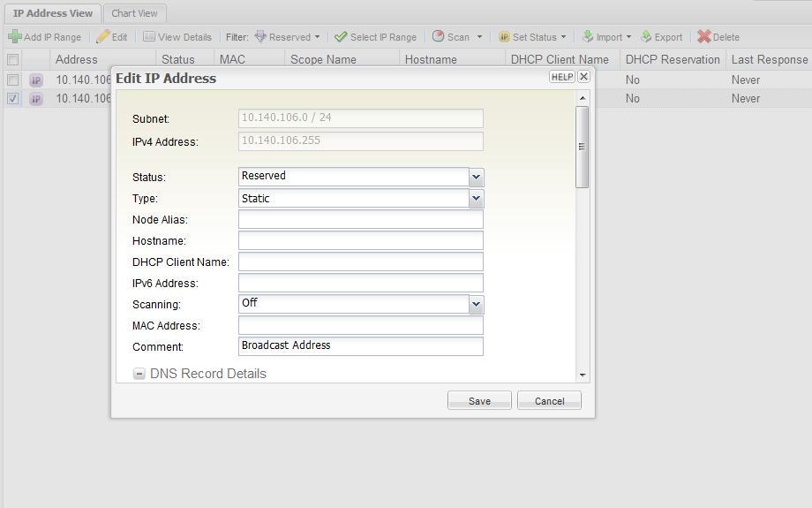Open the HELP button in the dialog

point(562,77)
